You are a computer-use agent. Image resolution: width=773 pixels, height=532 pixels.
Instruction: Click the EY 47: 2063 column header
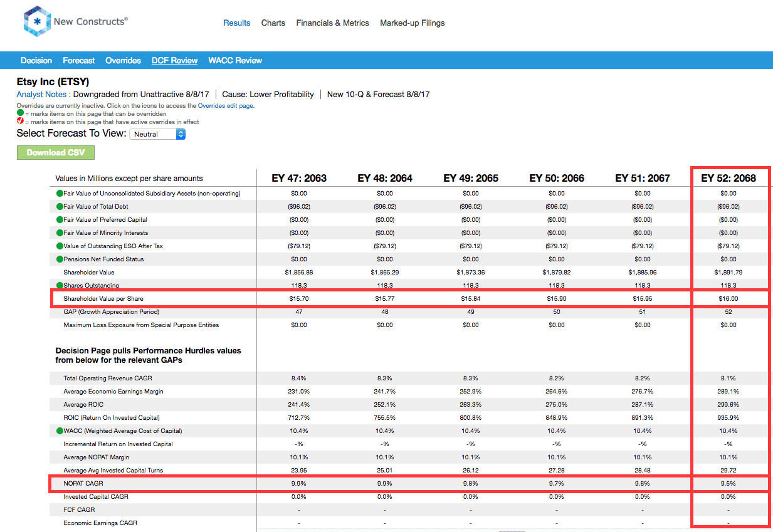pyautogui.click(x=299, y=178)
